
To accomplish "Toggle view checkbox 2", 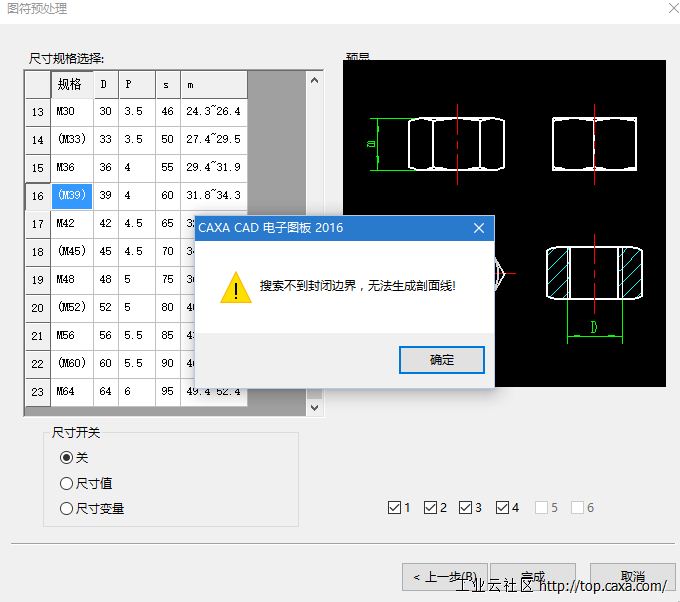I will [430, 508].
